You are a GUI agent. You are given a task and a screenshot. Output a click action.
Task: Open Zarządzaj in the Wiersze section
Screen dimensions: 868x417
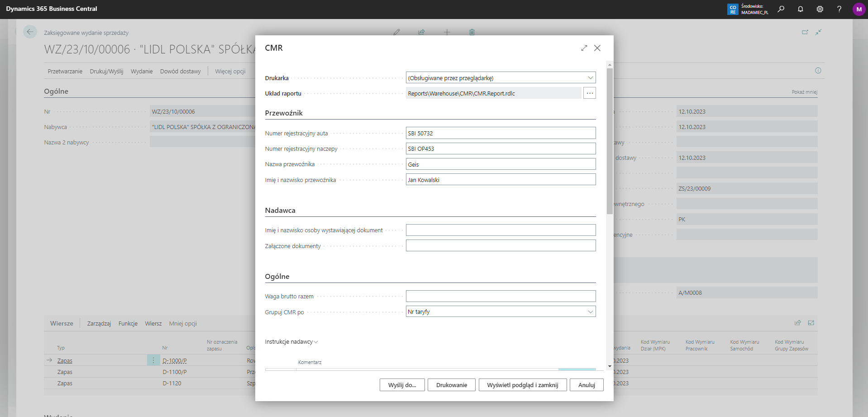pyautogui.click(x=99, y=323)
